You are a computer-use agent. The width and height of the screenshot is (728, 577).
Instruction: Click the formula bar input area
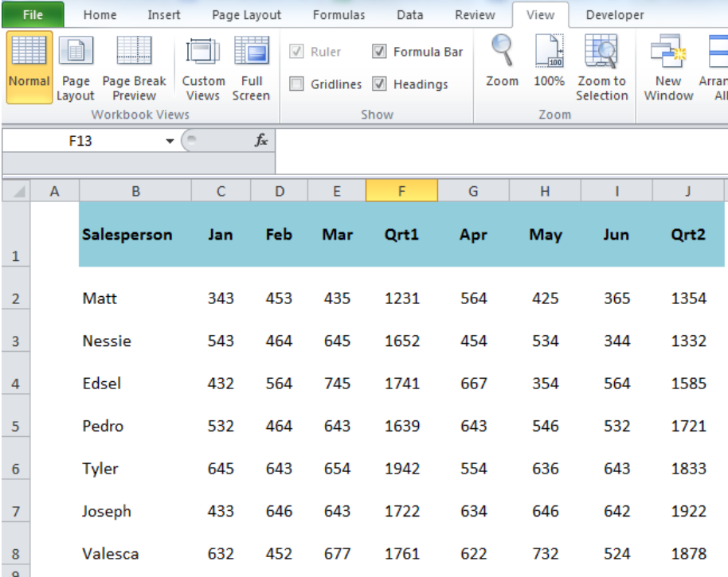tap(502, 151)
